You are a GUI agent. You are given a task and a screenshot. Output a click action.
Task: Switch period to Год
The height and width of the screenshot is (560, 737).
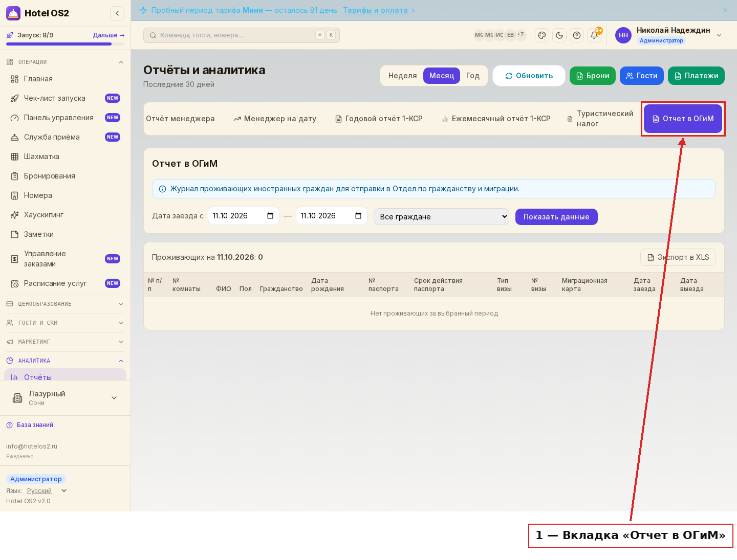coord(472,76)
